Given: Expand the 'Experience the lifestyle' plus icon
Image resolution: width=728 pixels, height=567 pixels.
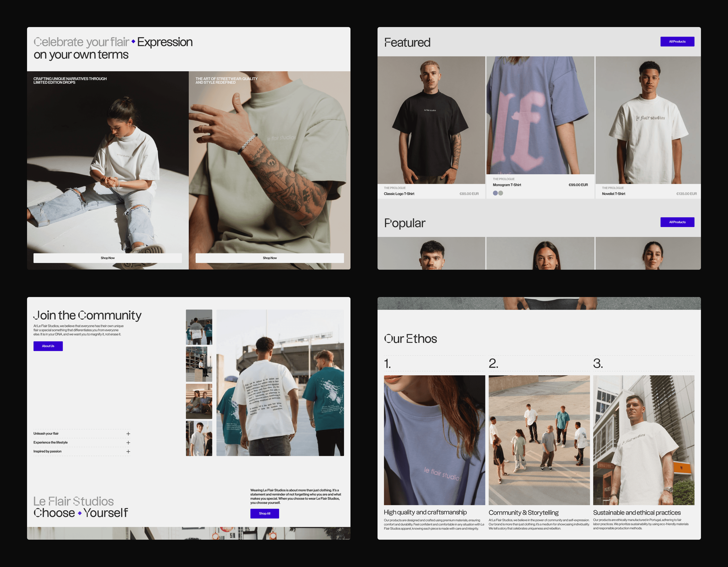Looking at the screenshot, I should click(x=128, y=443).
